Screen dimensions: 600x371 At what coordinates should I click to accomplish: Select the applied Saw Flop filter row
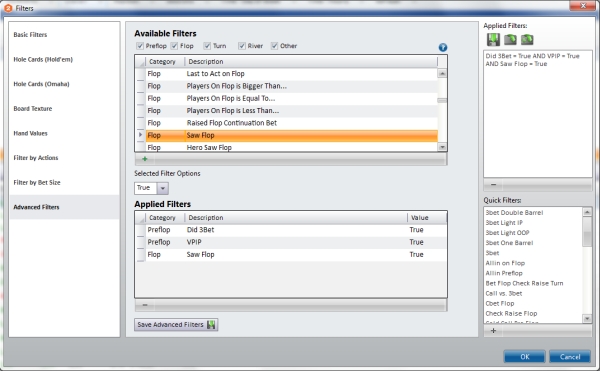tap(295, 254)
